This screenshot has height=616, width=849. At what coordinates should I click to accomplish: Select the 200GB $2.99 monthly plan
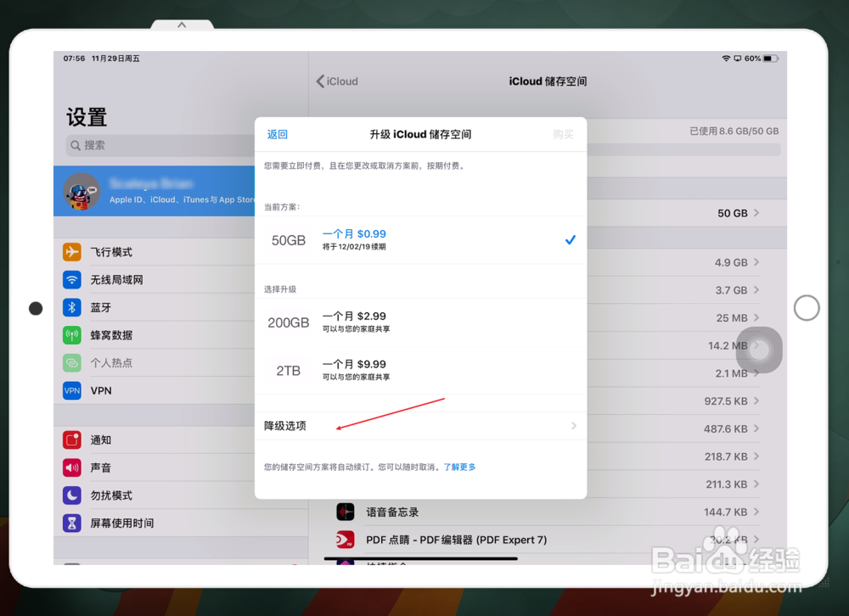(421, 322)
